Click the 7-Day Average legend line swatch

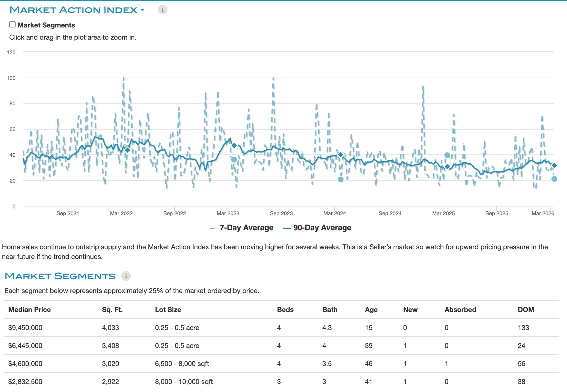(212, 228)
